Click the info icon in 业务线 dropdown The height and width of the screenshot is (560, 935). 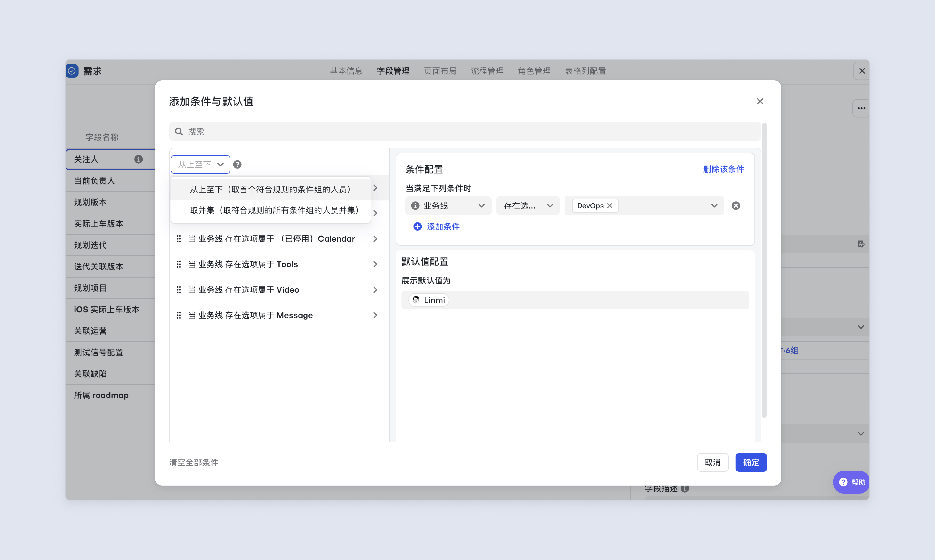(x=415, y=206)
